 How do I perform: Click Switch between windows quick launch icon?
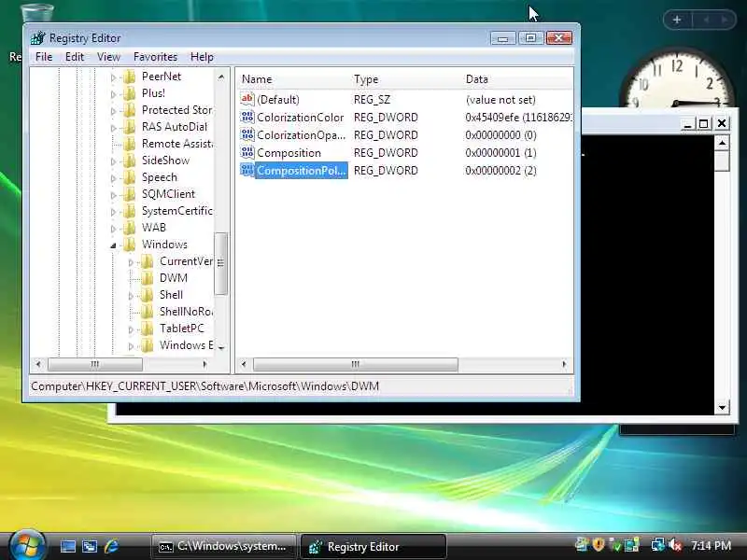point(90,546)
